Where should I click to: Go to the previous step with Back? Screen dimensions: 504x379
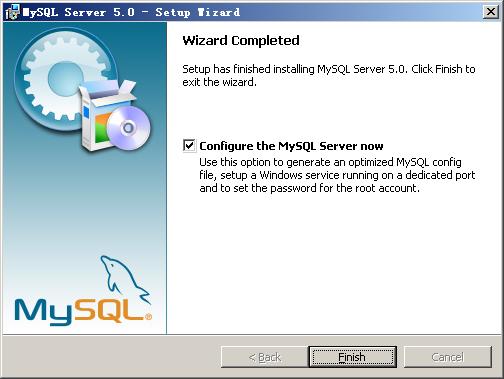(x=265, y=357)
